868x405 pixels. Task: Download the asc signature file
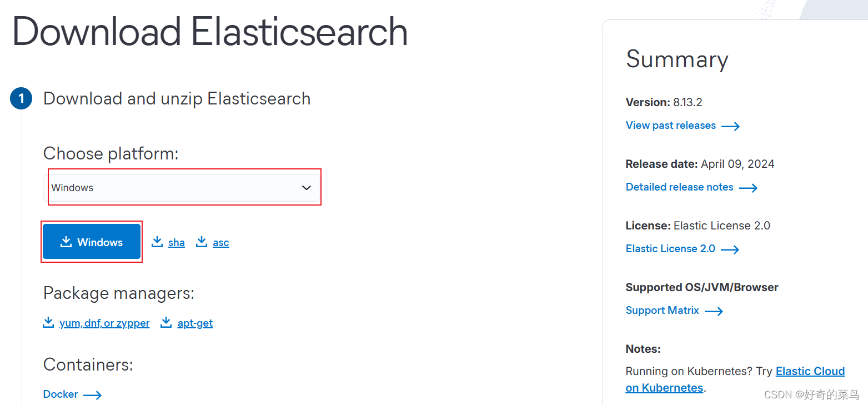pos(220,242)
